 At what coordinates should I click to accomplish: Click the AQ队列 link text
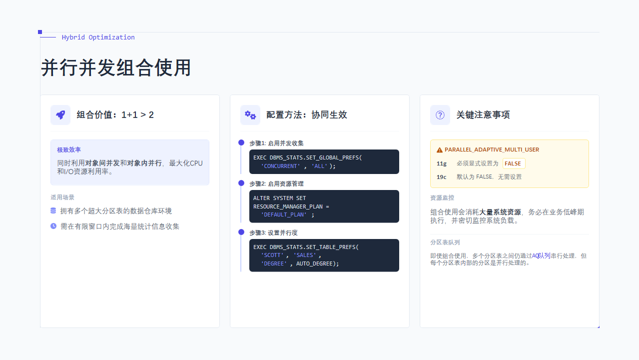point(541,256)
